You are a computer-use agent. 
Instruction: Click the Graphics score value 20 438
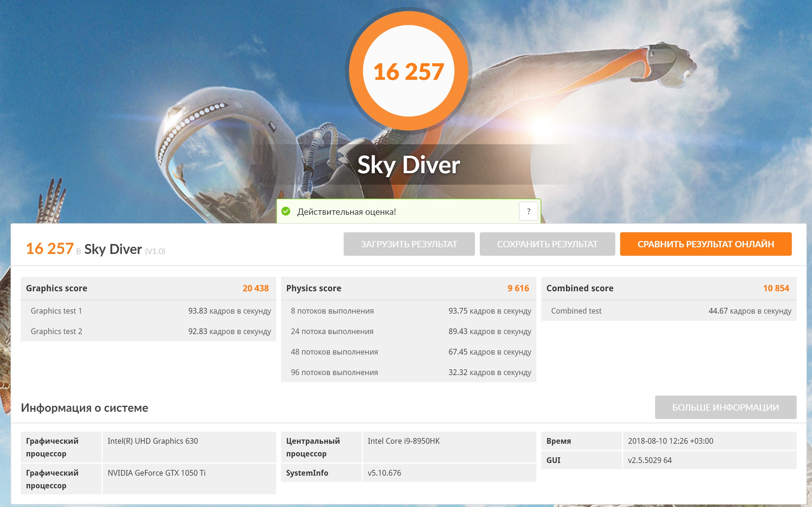point(256,288)
